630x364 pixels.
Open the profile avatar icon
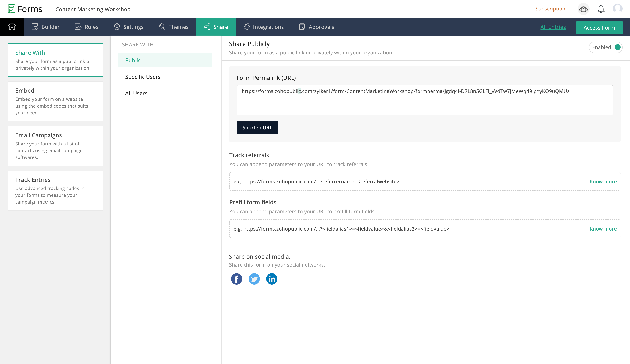point(617,9)
